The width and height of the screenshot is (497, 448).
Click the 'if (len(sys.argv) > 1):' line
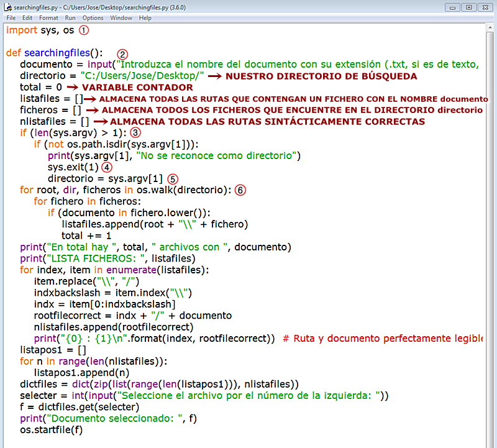point(73,133)
